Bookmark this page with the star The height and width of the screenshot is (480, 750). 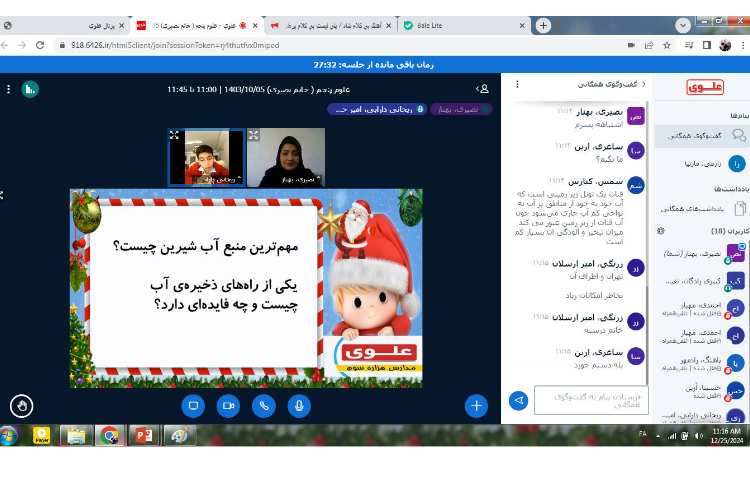pos(667,45)
